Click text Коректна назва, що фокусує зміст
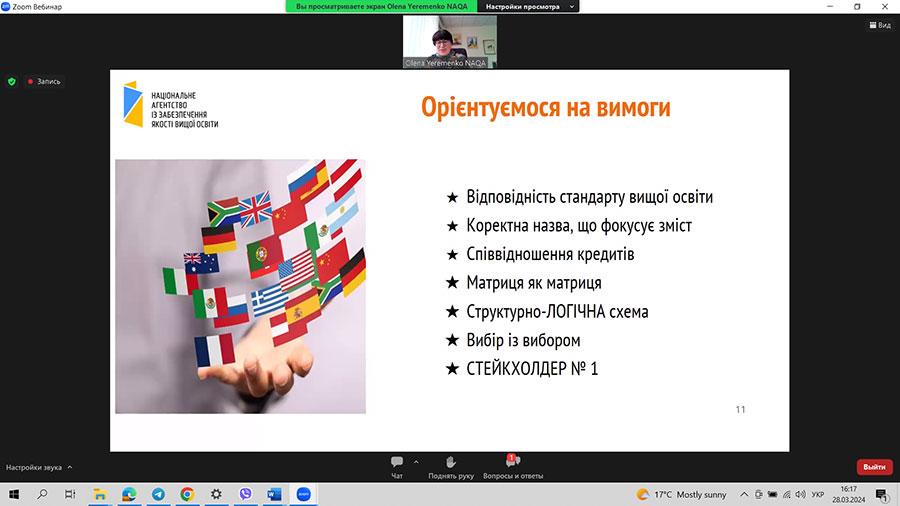This screenshot has width=900, height=506. click(579, 225)
